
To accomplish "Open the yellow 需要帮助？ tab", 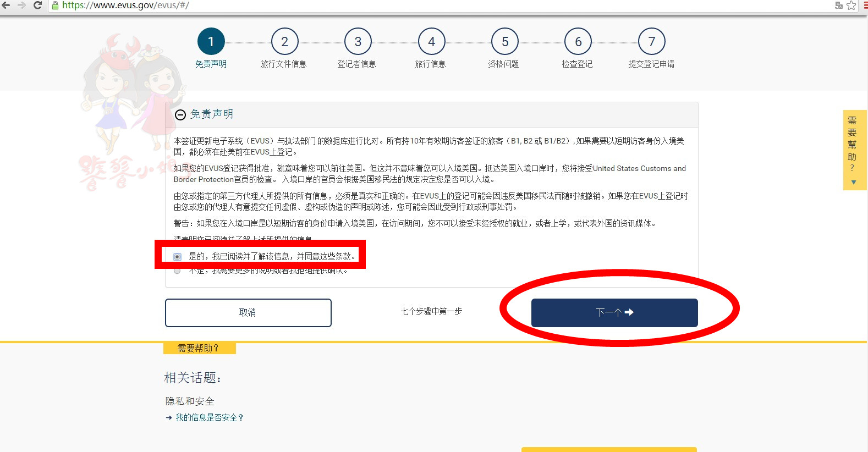I will click(199, 348).
